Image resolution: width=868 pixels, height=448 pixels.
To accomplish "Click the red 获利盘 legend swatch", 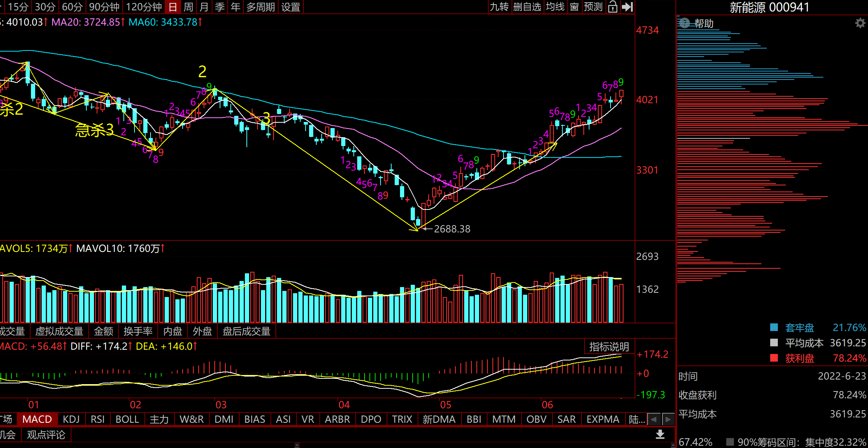I will pos(774,358).
